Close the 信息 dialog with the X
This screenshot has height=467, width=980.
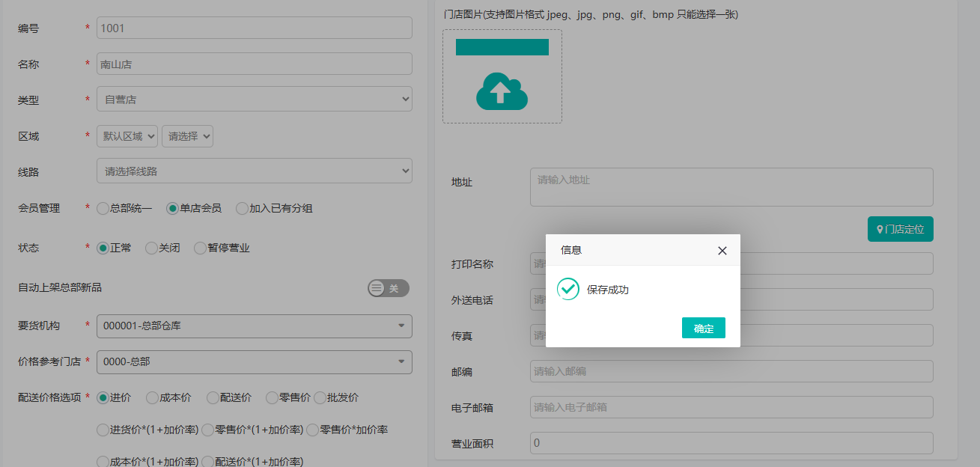point(722,251)
